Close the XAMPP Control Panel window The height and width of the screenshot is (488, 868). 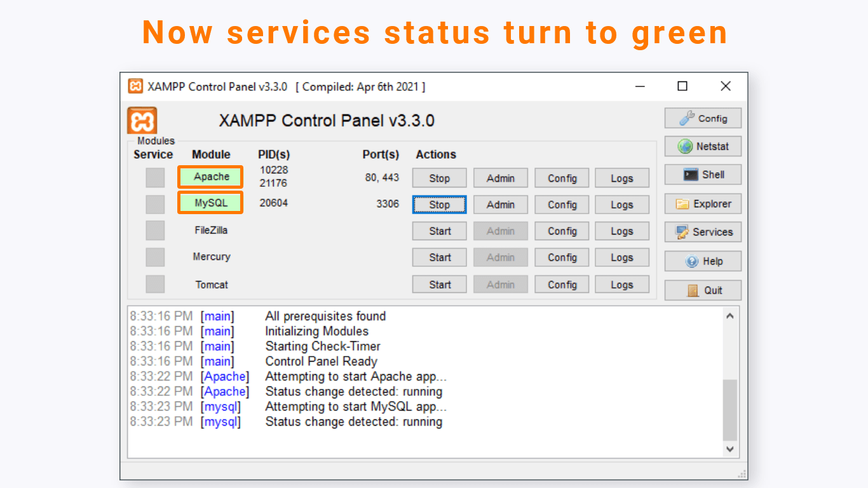[x=726, y=86]
